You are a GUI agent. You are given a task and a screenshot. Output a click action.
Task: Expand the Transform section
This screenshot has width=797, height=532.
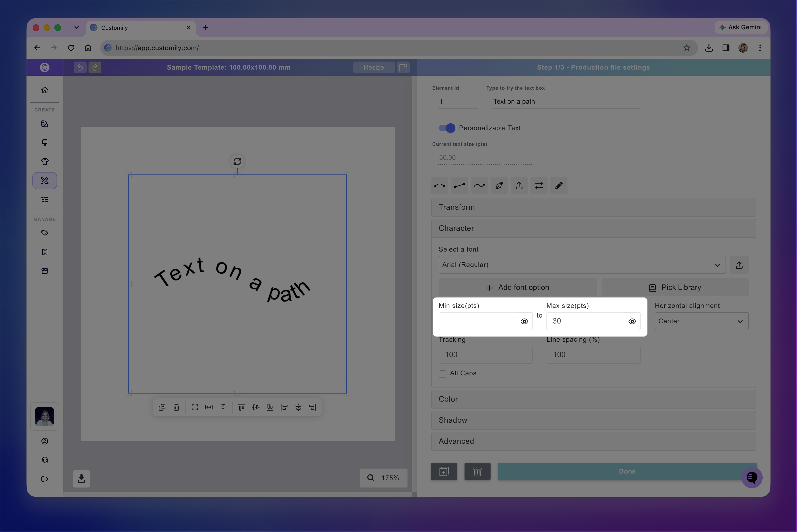[593, 207]
